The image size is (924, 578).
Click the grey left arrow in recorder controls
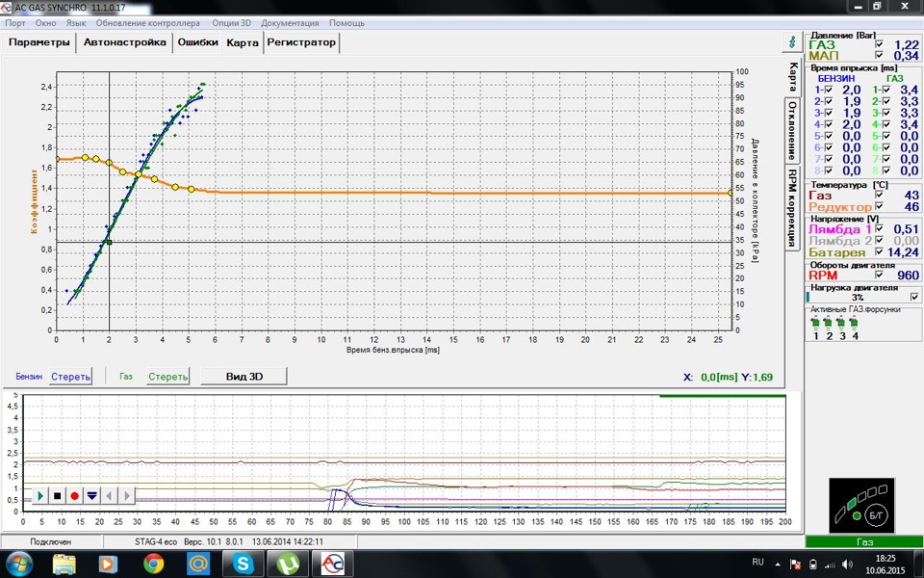click(109, 496)
